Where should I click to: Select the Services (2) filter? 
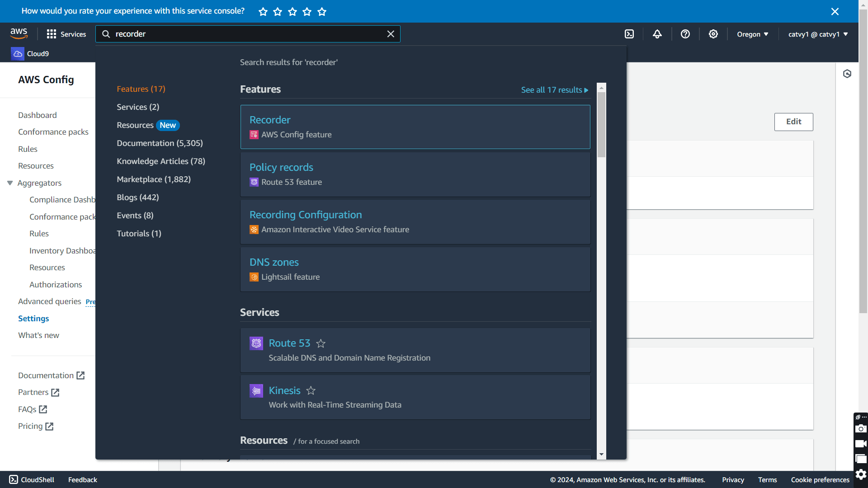pyautogui.click(x=138, y=107)
